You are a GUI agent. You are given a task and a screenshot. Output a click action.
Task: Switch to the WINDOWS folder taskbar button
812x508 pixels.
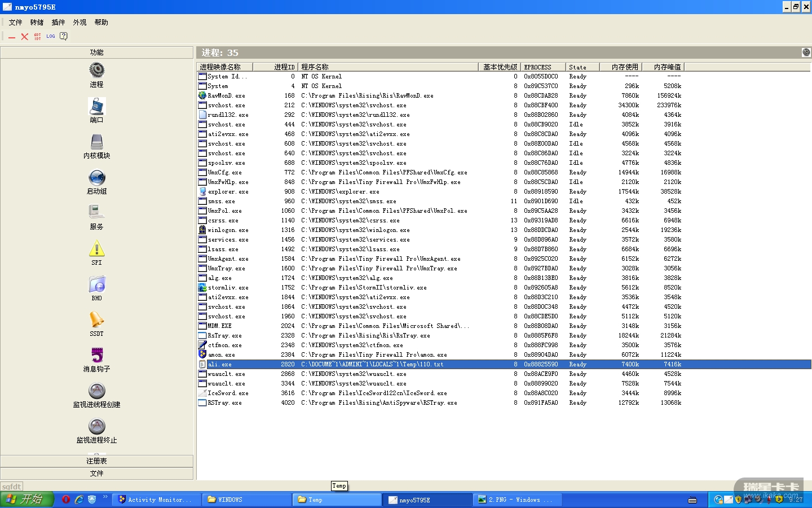(x=246, y=500)
